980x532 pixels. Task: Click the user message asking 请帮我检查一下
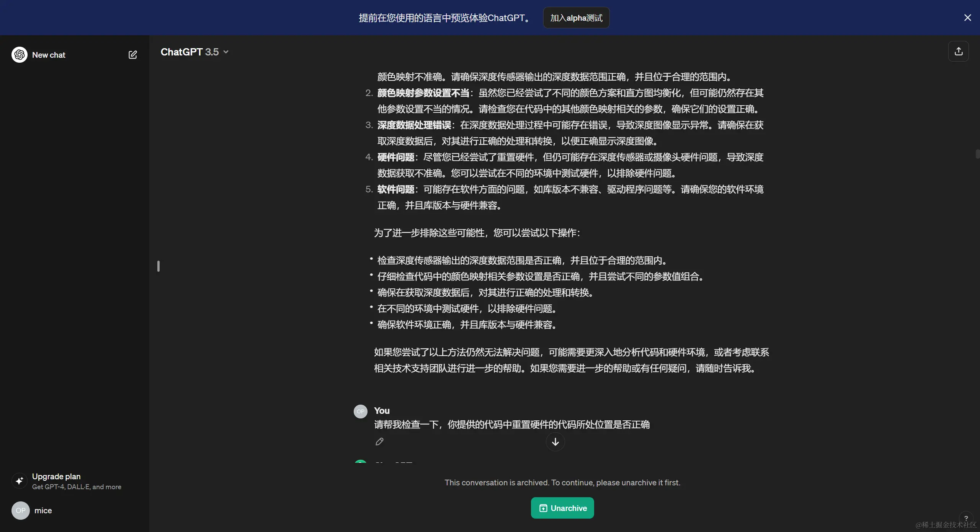[x=511, y=425]
